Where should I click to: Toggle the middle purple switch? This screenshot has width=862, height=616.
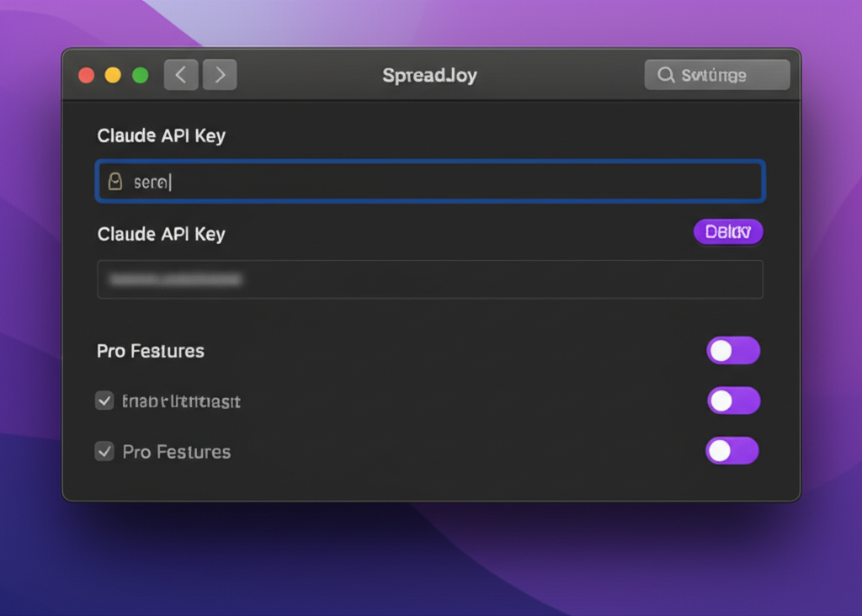click(732, 401)
